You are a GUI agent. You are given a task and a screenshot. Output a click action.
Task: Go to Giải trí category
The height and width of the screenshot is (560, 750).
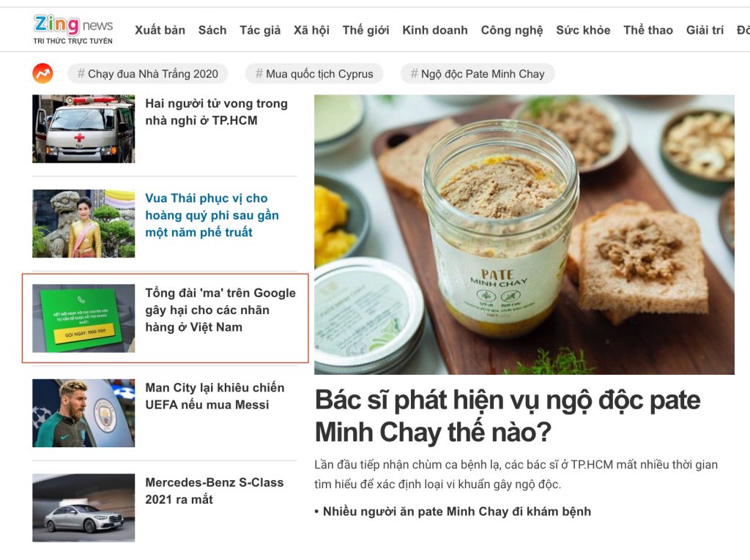click(705, 30)
